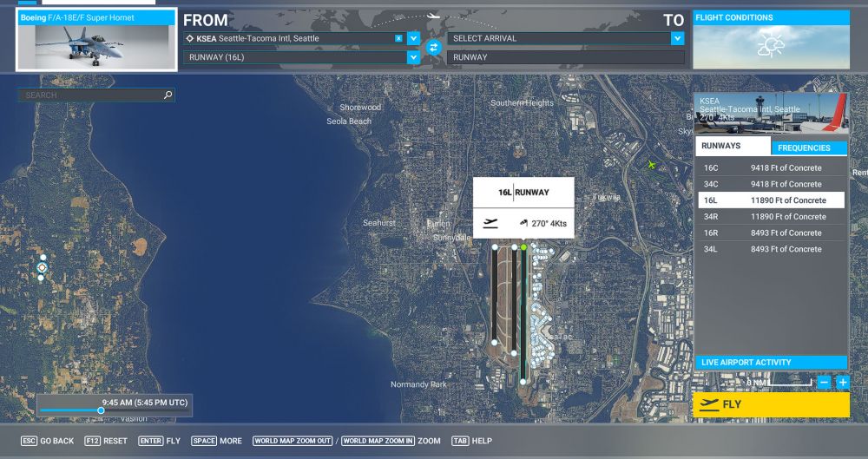Click ESC GO BACK
This screenshot has height=459, width=868.
pyautogui.click(x=48, y=441)
